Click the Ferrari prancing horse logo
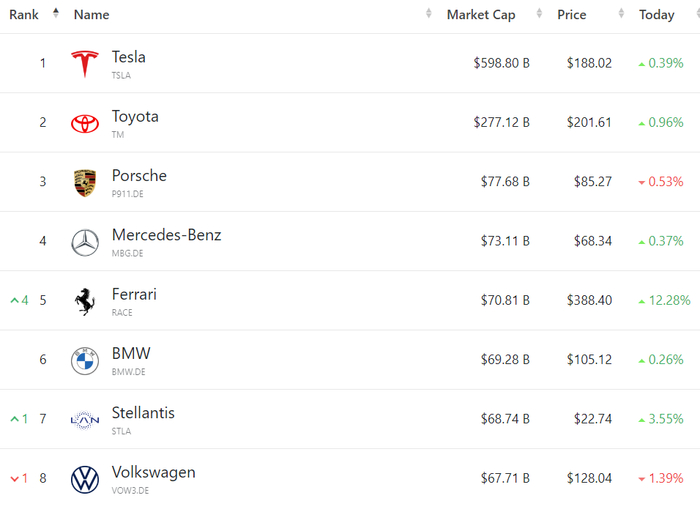The width and height of the screenshot is (700, 507). click(85, 301)
